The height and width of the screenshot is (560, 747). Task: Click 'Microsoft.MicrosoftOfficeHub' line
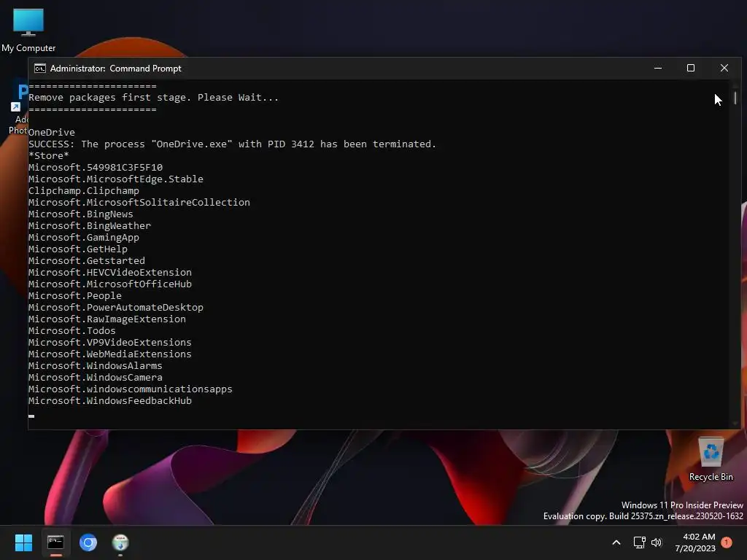point(110,284)
